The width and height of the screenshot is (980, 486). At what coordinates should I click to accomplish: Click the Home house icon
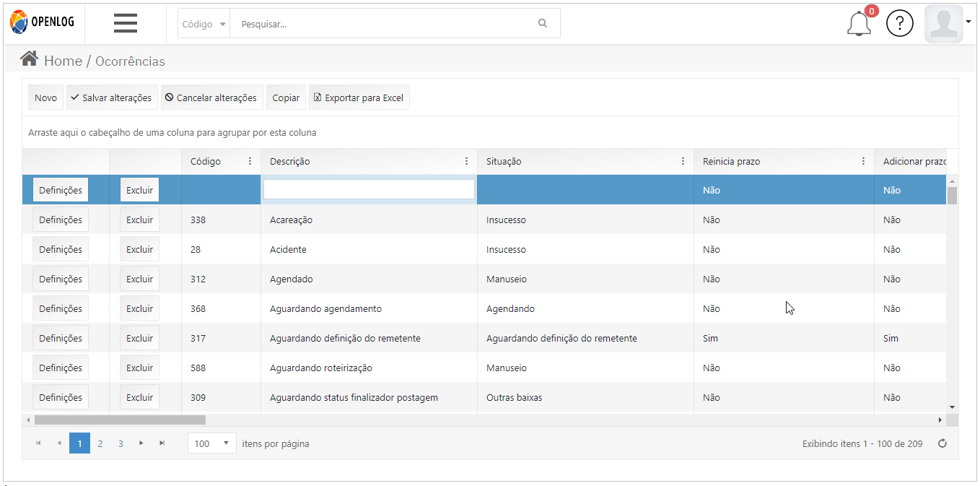pos(29,59)
